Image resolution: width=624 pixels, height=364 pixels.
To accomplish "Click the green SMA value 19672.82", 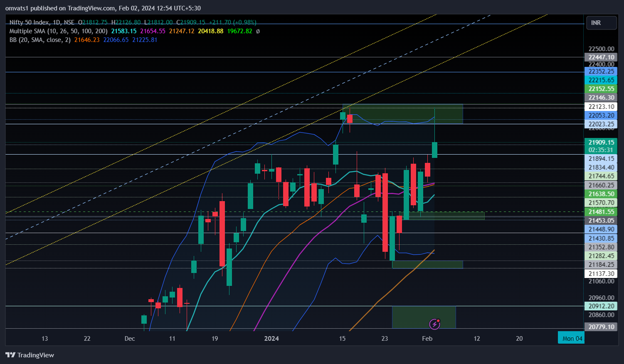I will click(239, 31).
